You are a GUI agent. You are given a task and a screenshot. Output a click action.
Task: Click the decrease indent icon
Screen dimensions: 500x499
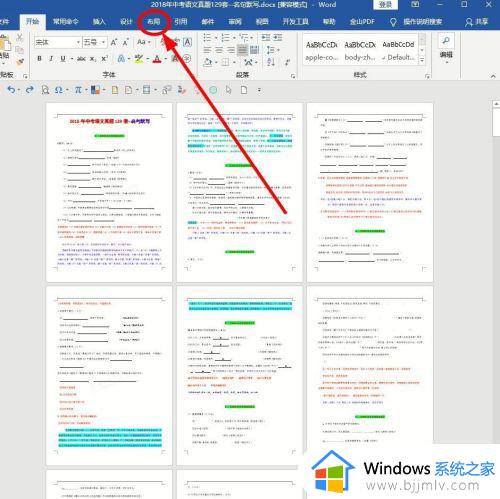click(266, 37)
